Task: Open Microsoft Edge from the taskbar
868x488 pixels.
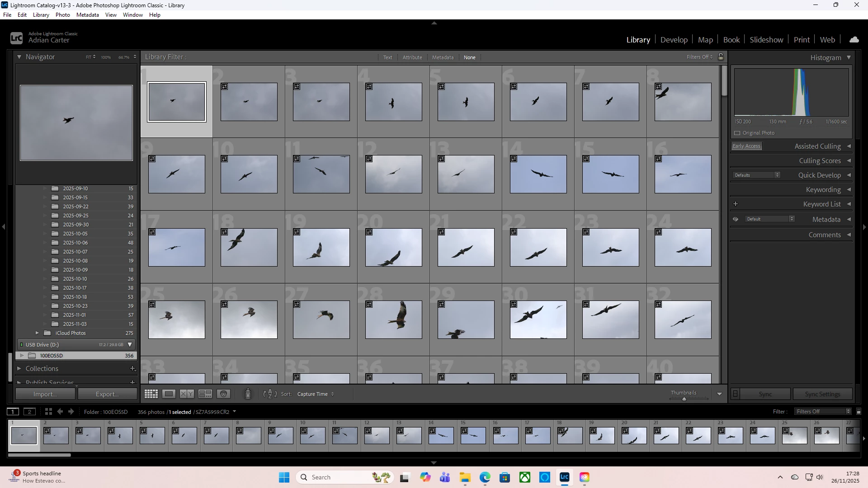Action: click(485, 477)
